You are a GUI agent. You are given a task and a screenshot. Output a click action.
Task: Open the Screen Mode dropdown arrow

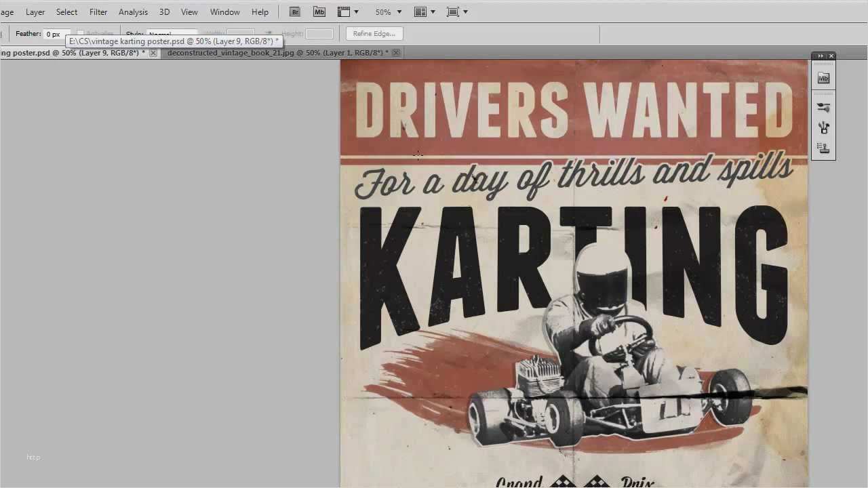point(465,12)
